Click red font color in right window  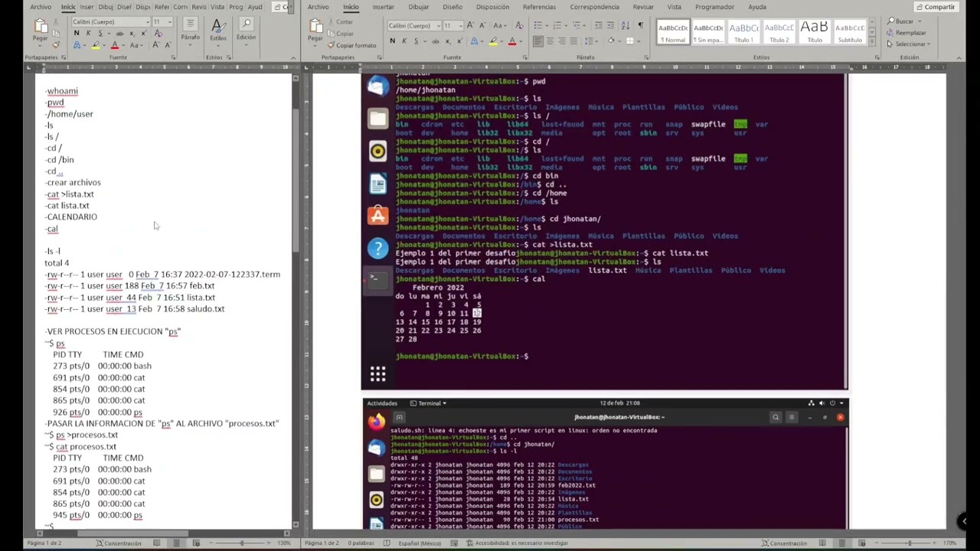coord(511,41)
